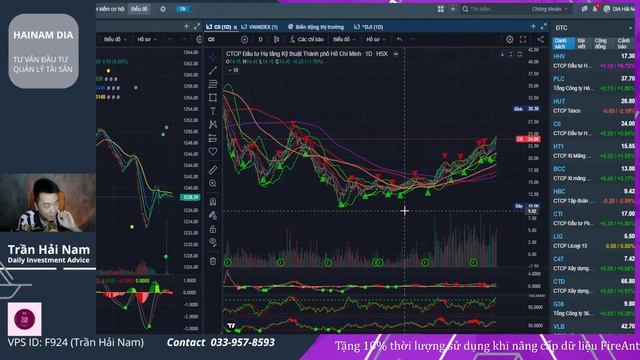Open the DIA Hải Nam user profile
The width and height of the screenshot is (640, 360).
(x=620, y=9)
